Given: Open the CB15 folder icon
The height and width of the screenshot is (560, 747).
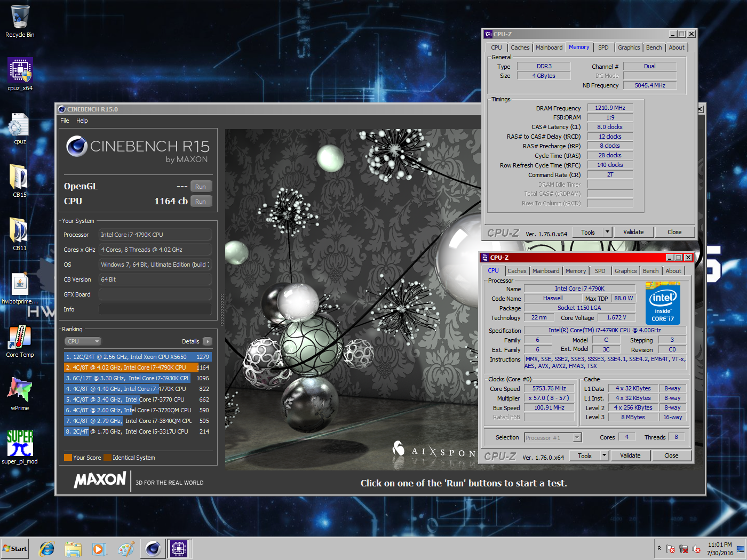Looking at the screenshot, I should 20,181.
